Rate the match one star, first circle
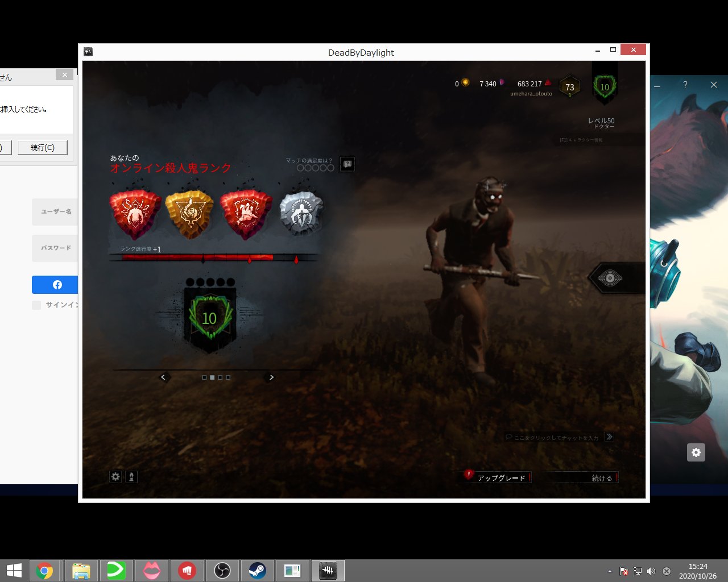This screenshot has height=582, width=728. point(300,168)
